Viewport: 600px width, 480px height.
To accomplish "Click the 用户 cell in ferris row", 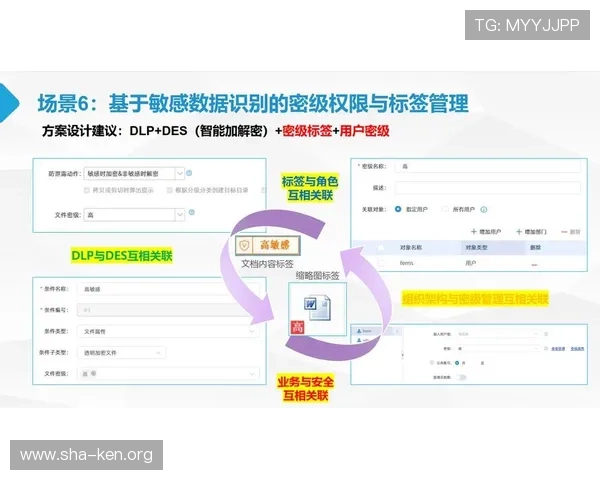I will [x=470, y=263].
